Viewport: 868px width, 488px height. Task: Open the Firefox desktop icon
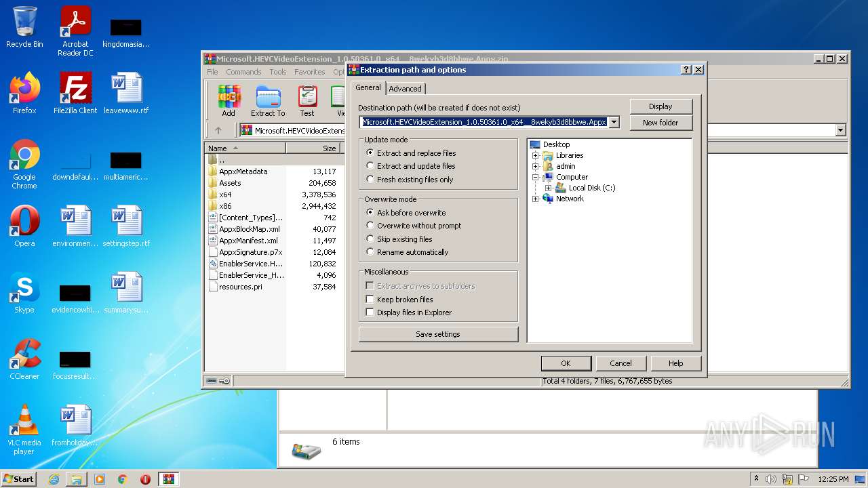(x=24, y=94)
